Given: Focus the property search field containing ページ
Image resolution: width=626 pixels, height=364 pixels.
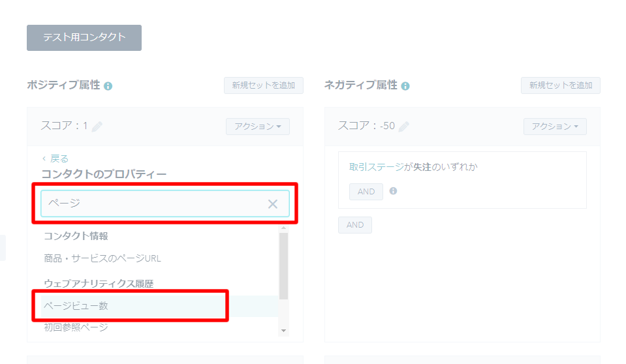Looking at the screenshot, I should click(x=165, y=204).
